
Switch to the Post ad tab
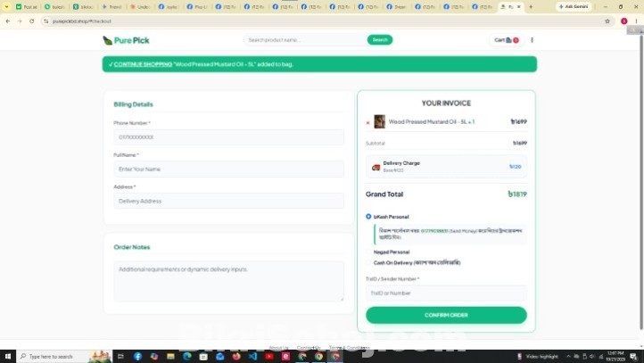(x=27, y=6)
